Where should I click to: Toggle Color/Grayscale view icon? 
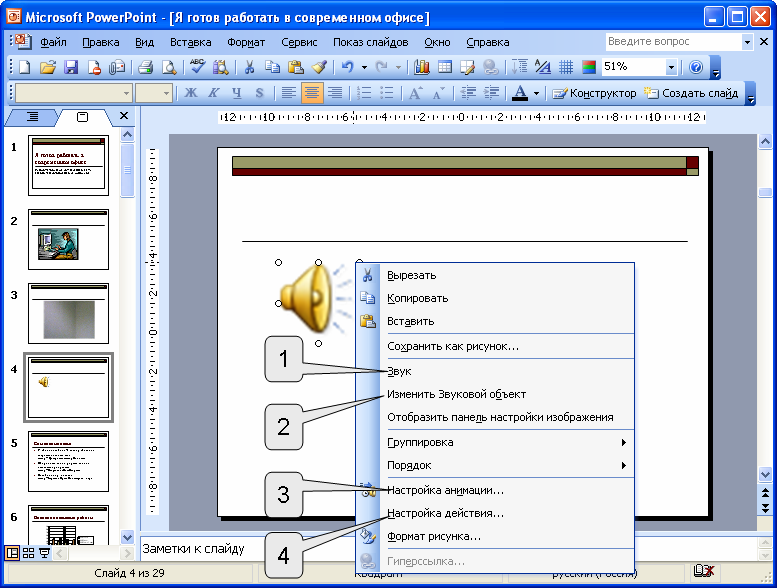(589, 67)
